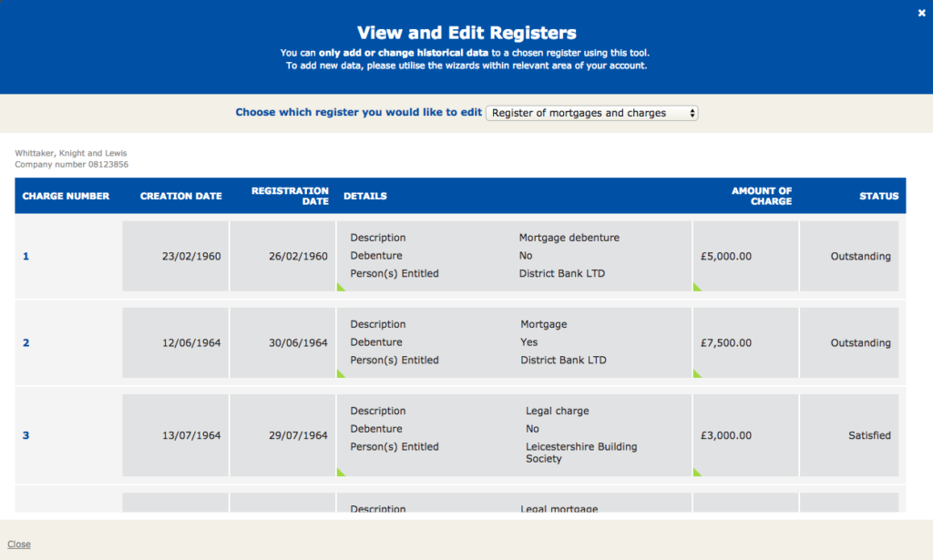Close the dialog with the top-right X
This screenshot has width=933, height=560.
tap(921, 13)
